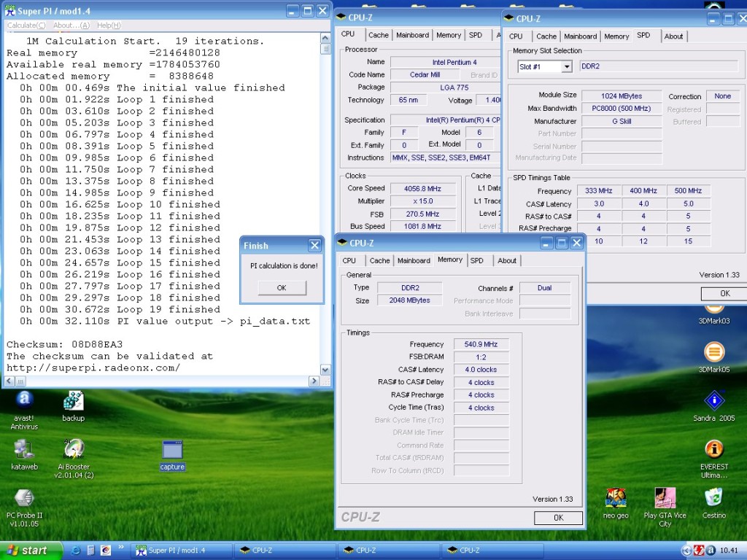Launch Ai Booster v2.01.04 desktop icon
This screenshot has width=747, height=560.
(x=74, y=459)
